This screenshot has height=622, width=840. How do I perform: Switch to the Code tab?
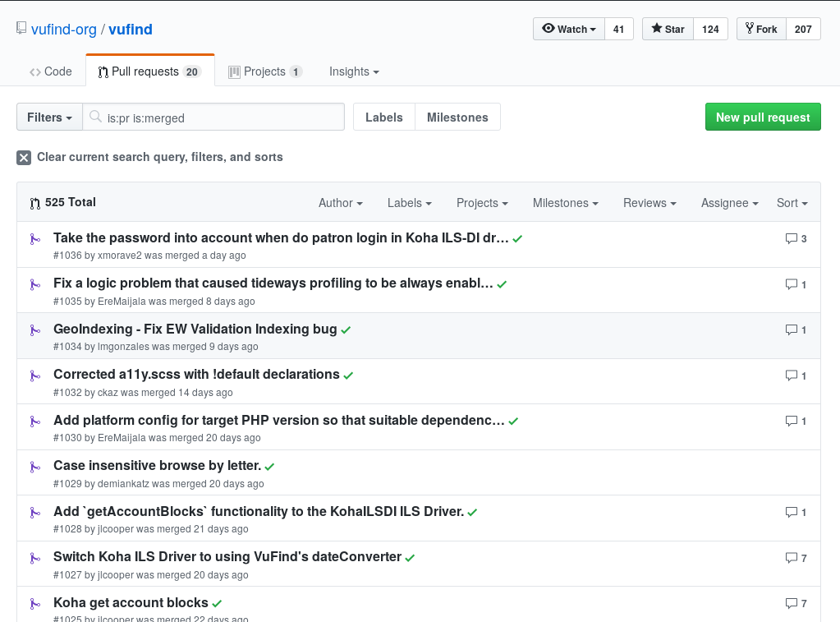pos(51,71)
